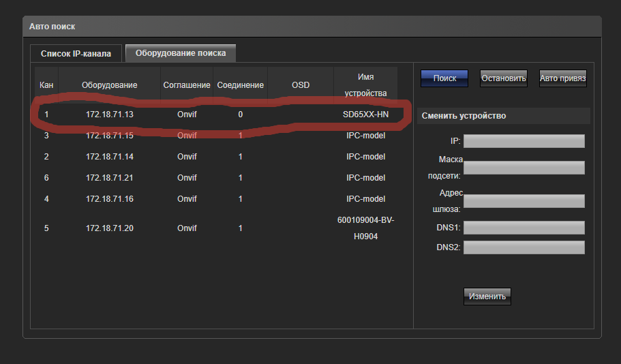The height and width of the screenshot is (364, 621).
Task: Select device row 172.18.71.14
Action: 110,157
